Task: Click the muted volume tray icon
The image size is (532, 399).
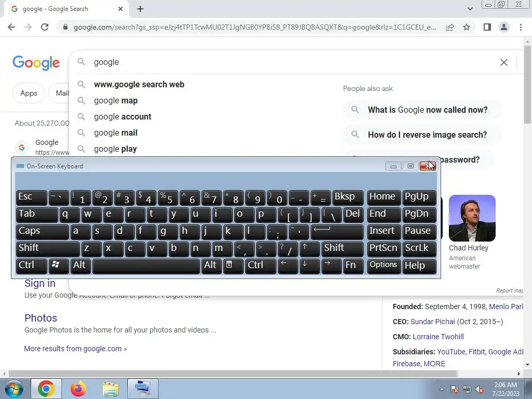Action: (480, 390)
